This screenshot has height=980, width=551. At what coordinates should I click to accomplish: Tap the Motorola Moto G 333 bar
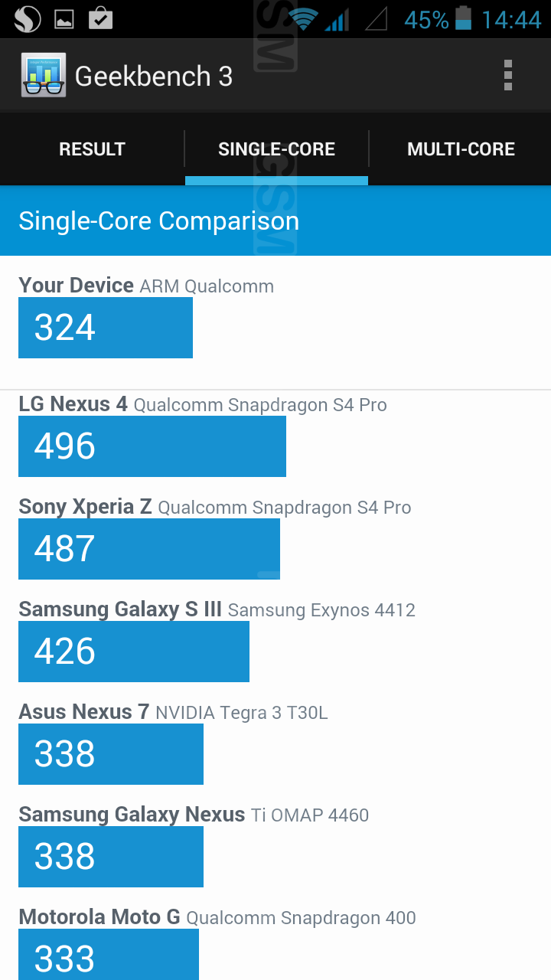(109, 955)
